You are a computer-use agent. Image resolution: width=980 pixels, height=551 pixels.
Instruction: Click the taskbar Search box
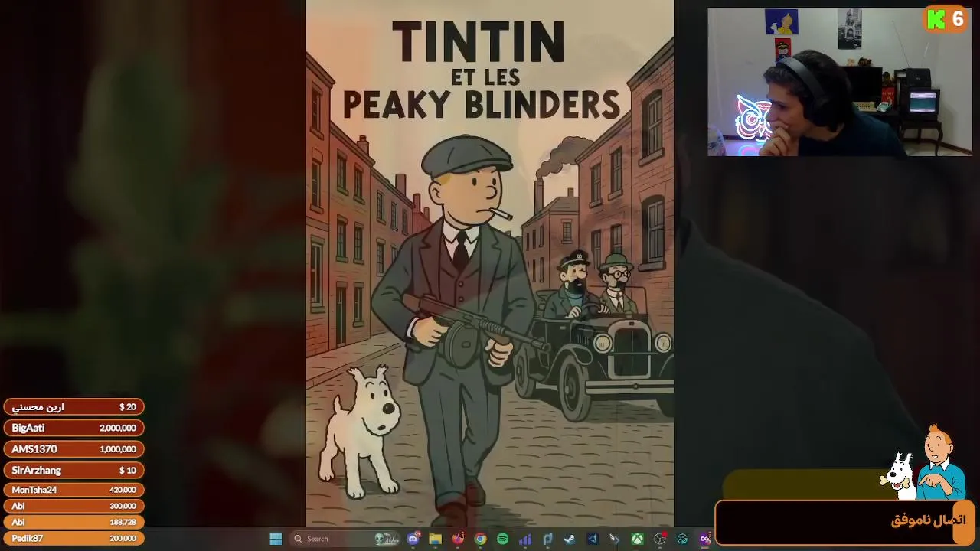(x=345, y=539)
